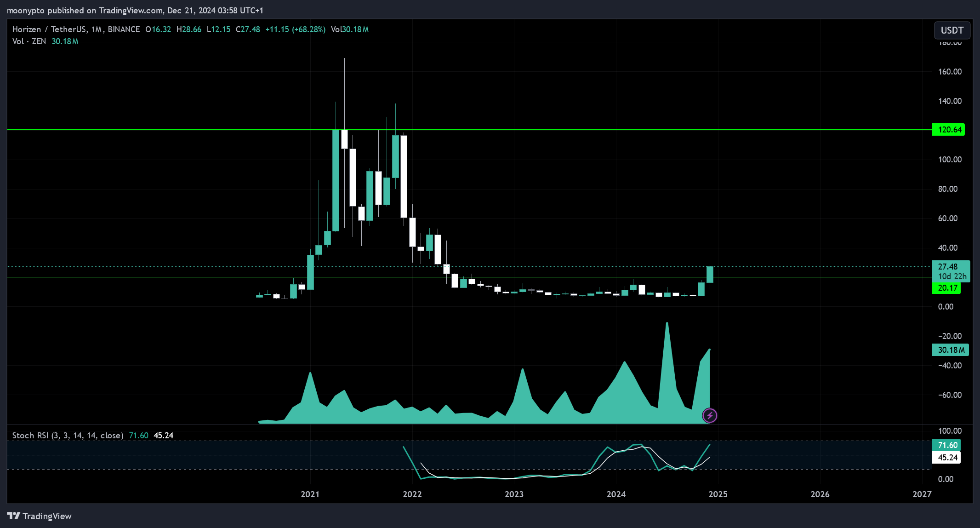Click the 2027 label on time axis
980x528 pixels.
tap(922, 494)
